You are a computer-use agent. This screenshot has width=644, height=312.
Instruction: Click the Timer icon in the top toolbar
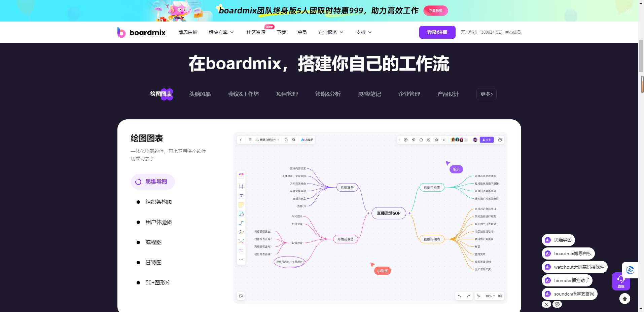tap(428, 140)
